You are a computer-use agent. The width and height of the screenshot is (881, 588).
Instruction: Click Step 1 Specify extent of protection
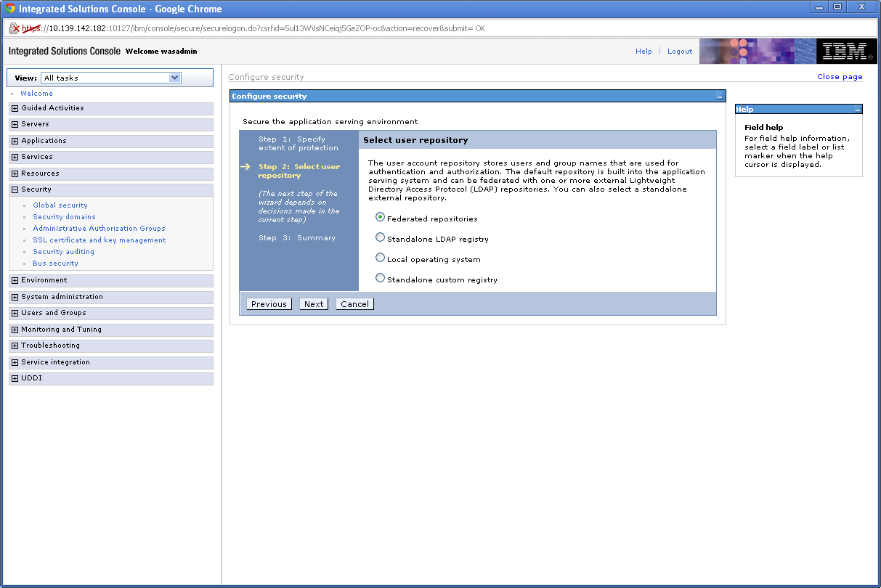click(x=299, y=144)
